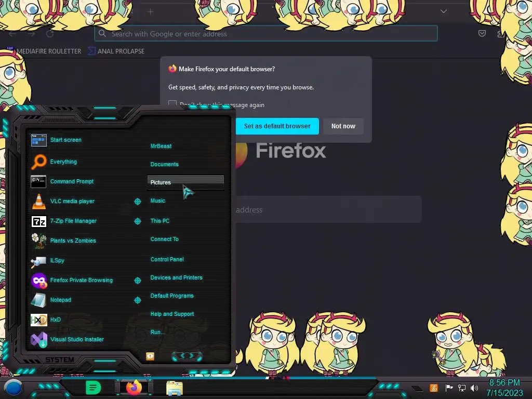Open Documents from the start menu

(164, 164)
